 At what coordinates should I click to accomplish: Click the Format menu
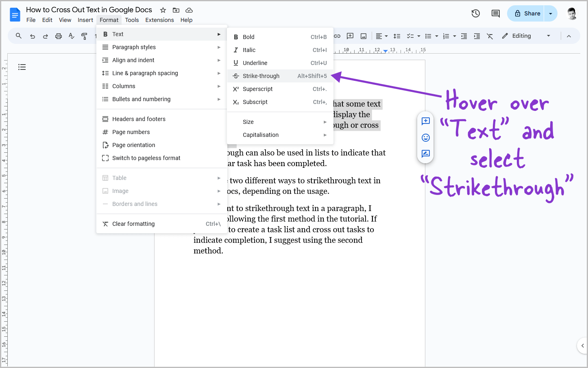[109, 20]
